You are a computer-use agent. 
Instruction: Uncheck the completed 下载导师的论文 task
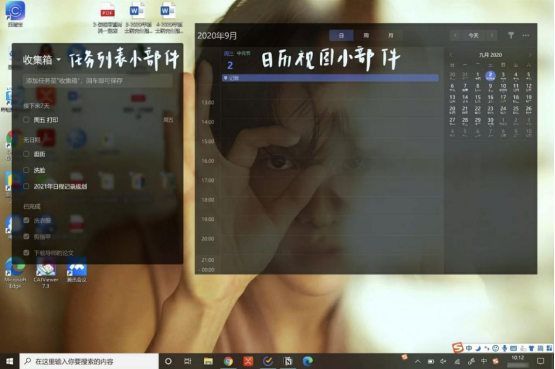(x=26, y=253)
